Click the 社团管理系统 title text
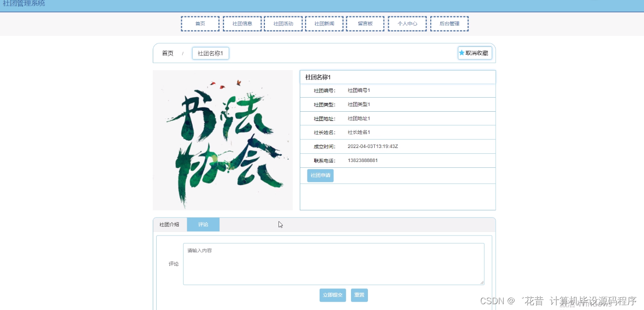644x310 pixels. (x=24, y=3)
